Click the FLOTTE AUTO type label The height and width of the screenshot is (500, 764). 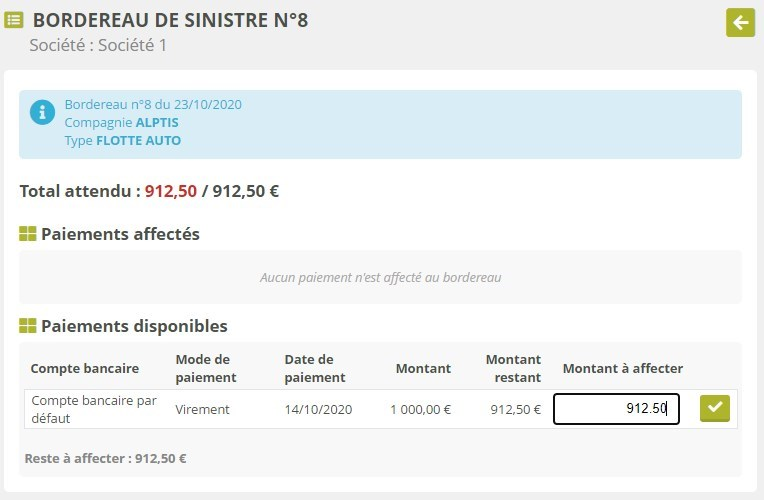pos(138,140)
